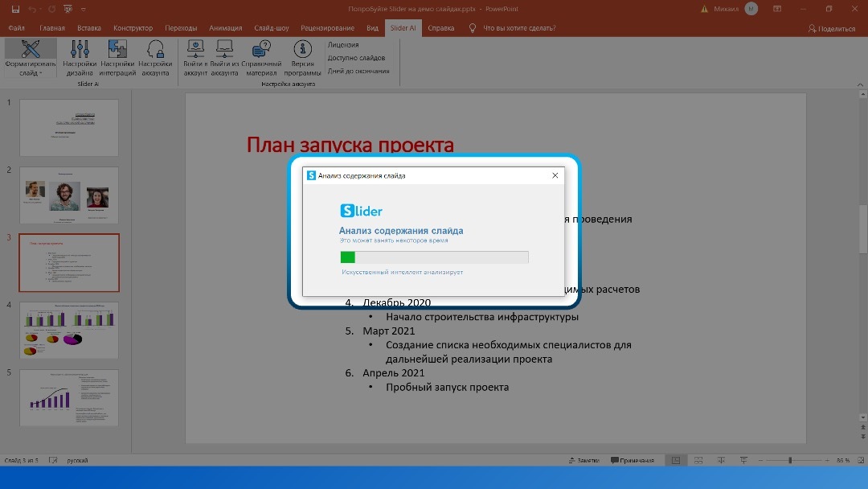Click the Форматировать слайд tool icon
868x489 pixels.
pyautogui.click(x=31, y=50)
